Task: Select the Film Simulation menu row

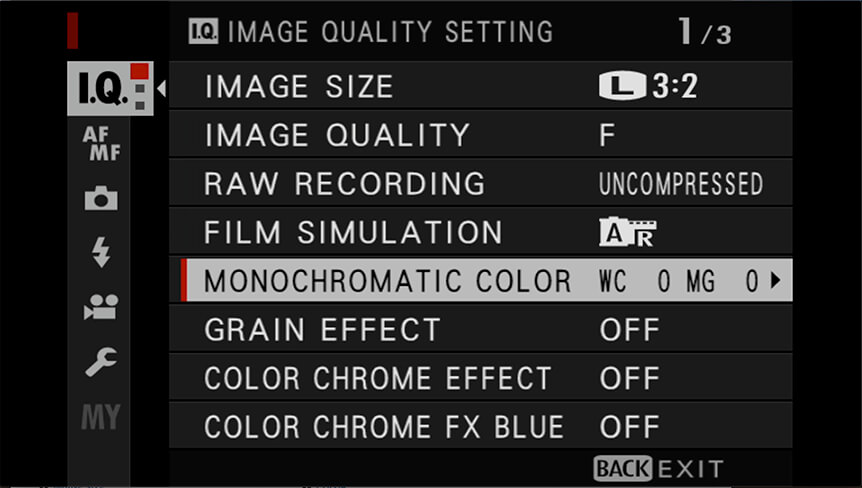Action: (x=480, y=232)
